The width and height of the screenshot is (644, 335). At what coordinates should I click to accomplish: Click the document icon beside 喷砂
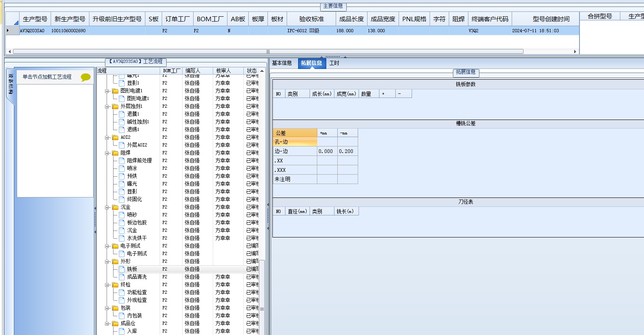click(122, 215)
